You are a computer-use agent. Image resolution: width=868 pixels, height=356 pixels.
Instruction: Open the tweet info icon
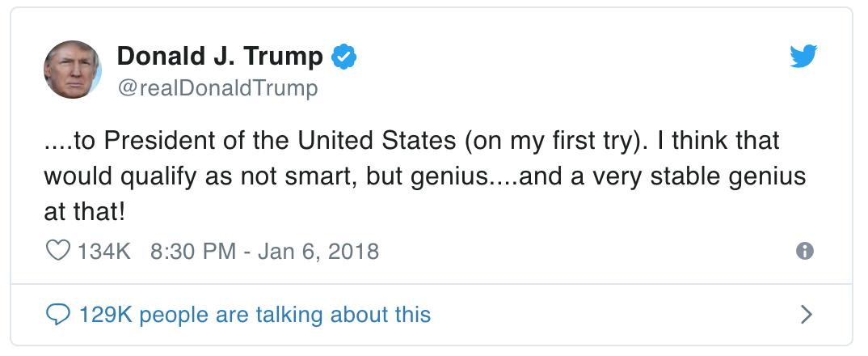804,251
